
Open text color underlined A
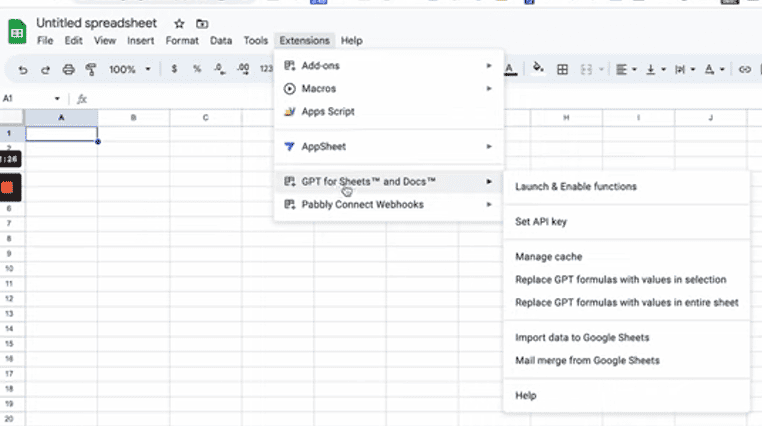coord(510,69)
